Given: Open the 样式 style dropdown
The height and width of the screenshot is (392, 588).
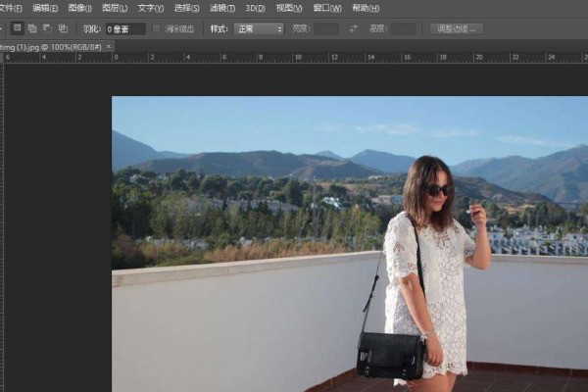Looking at the screenshot, I should (x=259, y=28).
